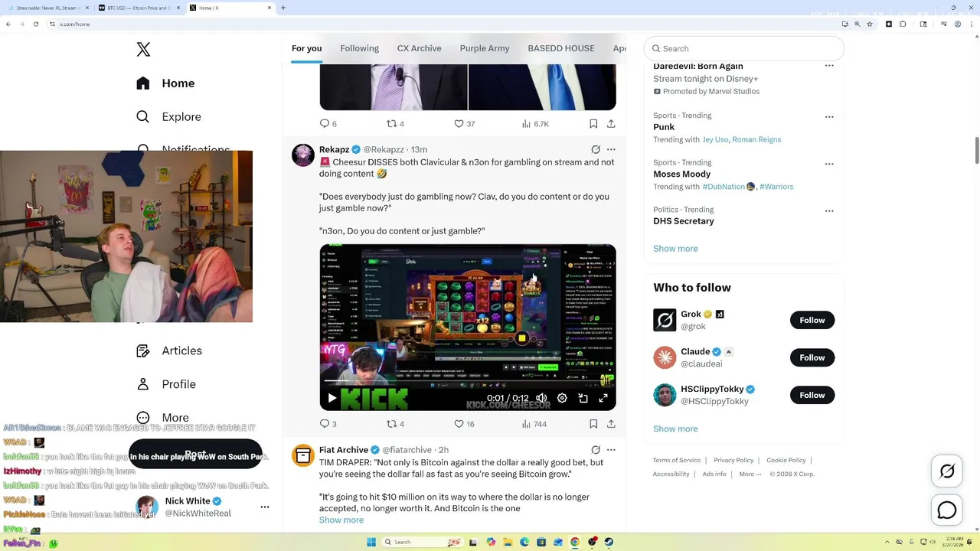Like the top post with 37 likes

click(x=464, y=123)
